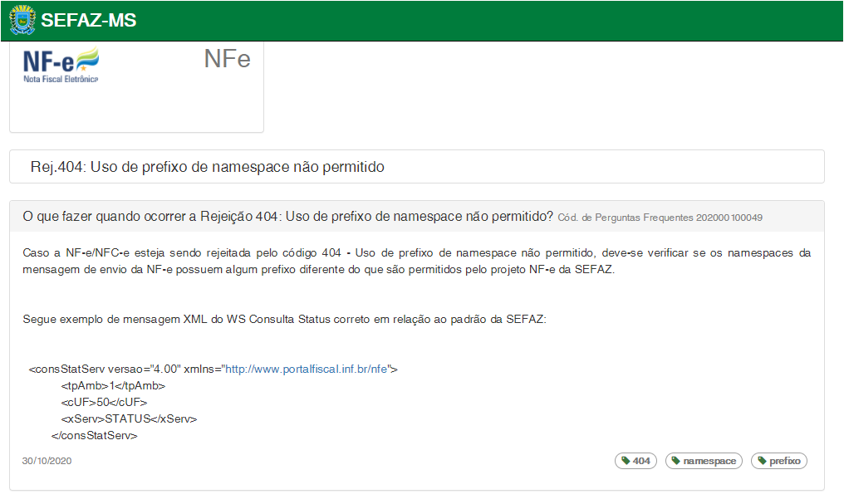Select the <tpAmb>1</tpAmb> XML line
844x504 pixels.
click(113, 385)
